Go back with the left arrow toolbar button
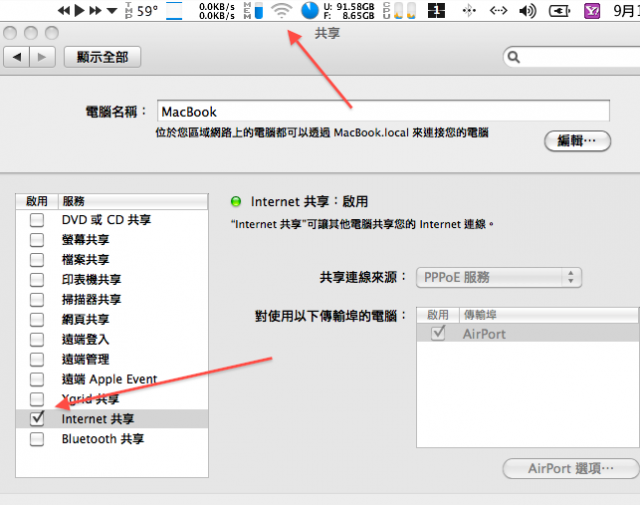The height and width of the screenshot is (505, 640). pyautogui.click(x=17, y=57)
